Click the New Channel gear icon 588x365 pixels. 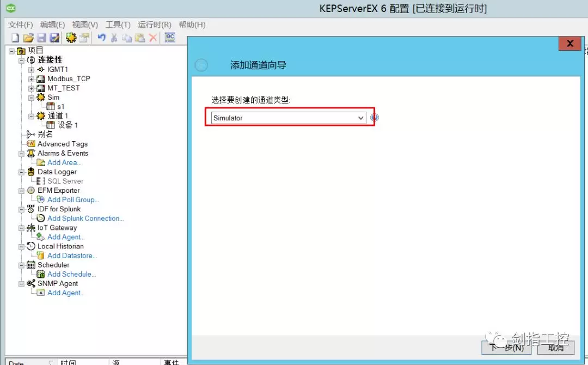click(71, 38)
